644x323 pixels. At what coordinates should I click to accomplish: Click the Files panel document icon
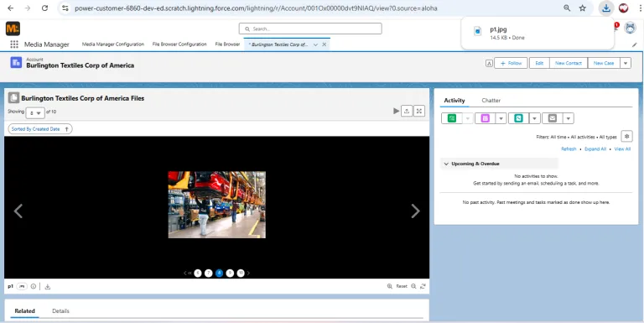[x=13, y=98]
